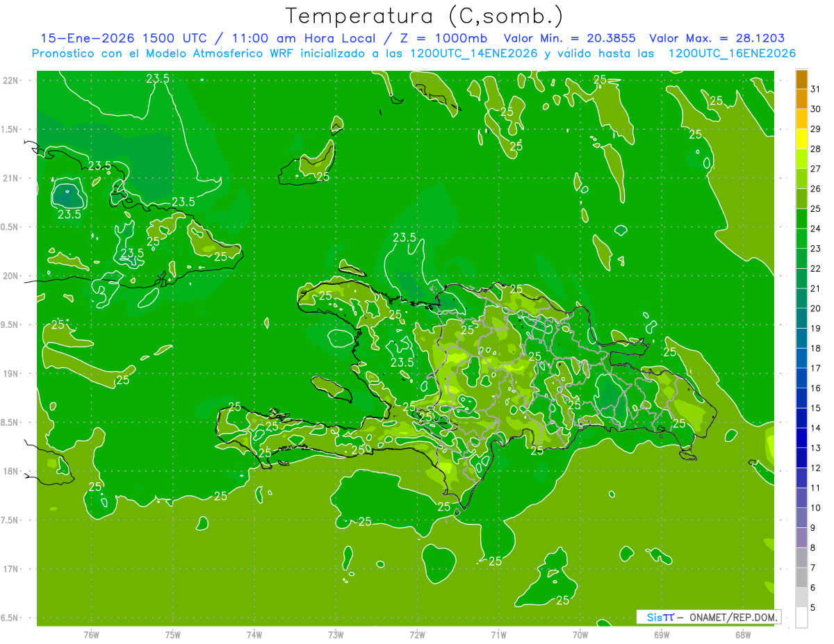Click the '69W' longitude label
Screen dimensions: 834x644
pyautogui.click(x=661, y=634)
